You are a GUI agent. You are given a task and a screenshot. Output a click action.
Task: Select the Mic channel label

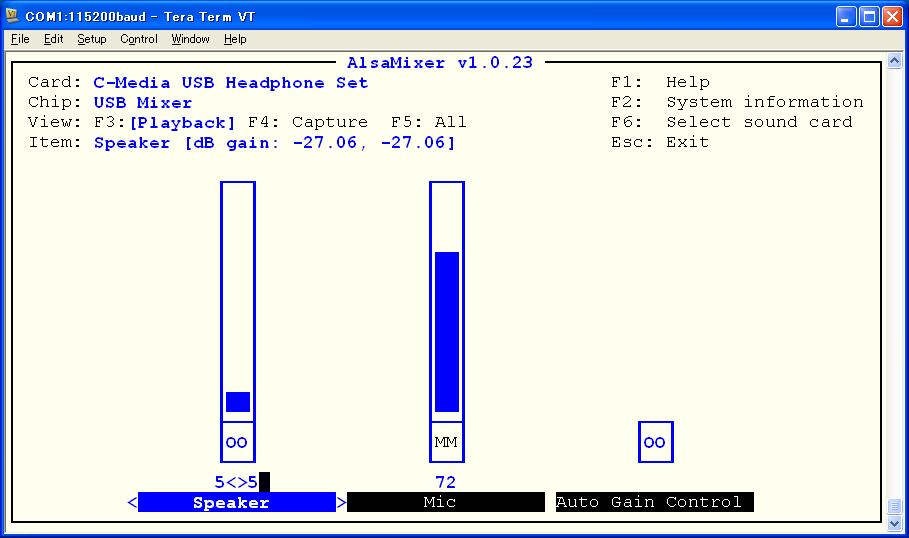tap(446, 502)
